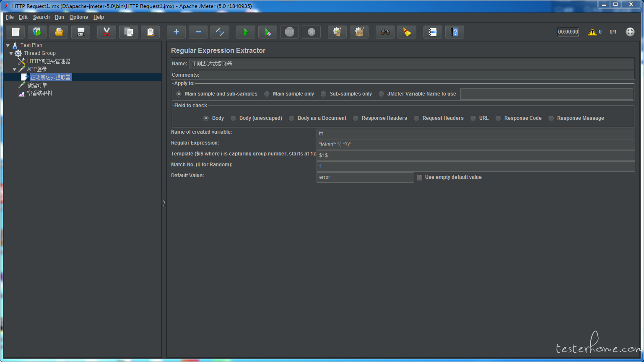Image resolution: width=644 pixels, height=362 pixels.
Task: Click the Toggle enable/disable icon
Action: tap(220, 32)
